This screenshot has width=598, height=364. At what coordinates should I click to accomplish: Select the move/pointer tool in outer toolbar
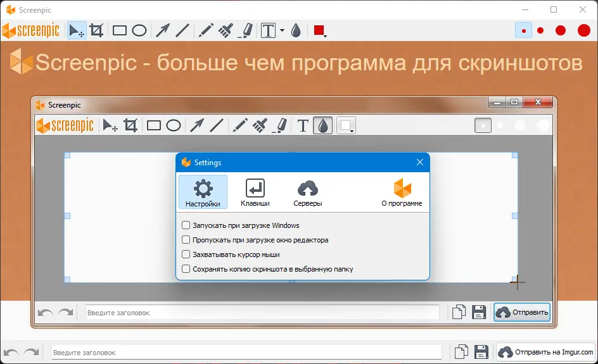(x=77, y=30)
